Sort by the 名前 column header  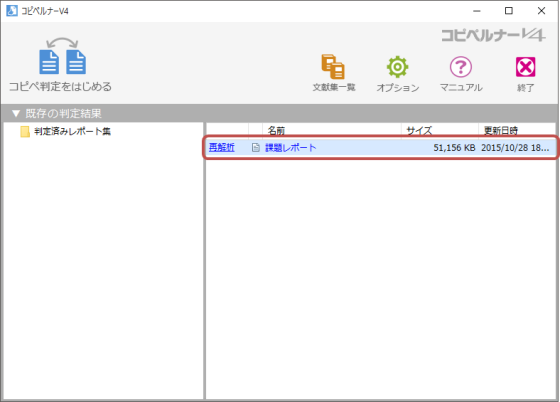click(x=332, y=130)
